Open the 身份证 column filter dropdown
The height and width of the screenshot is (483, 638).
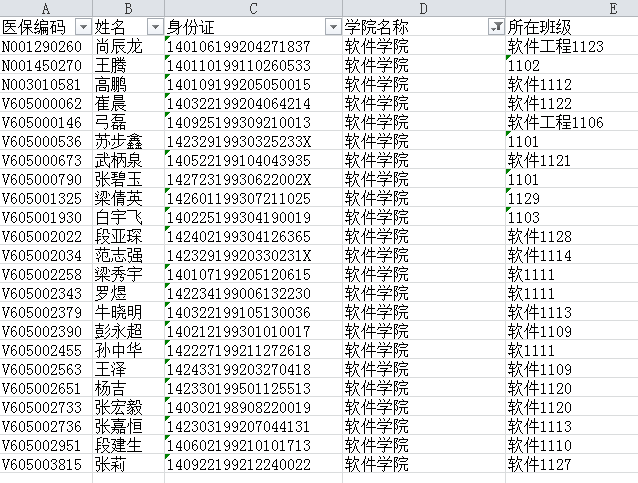[333, 27]
